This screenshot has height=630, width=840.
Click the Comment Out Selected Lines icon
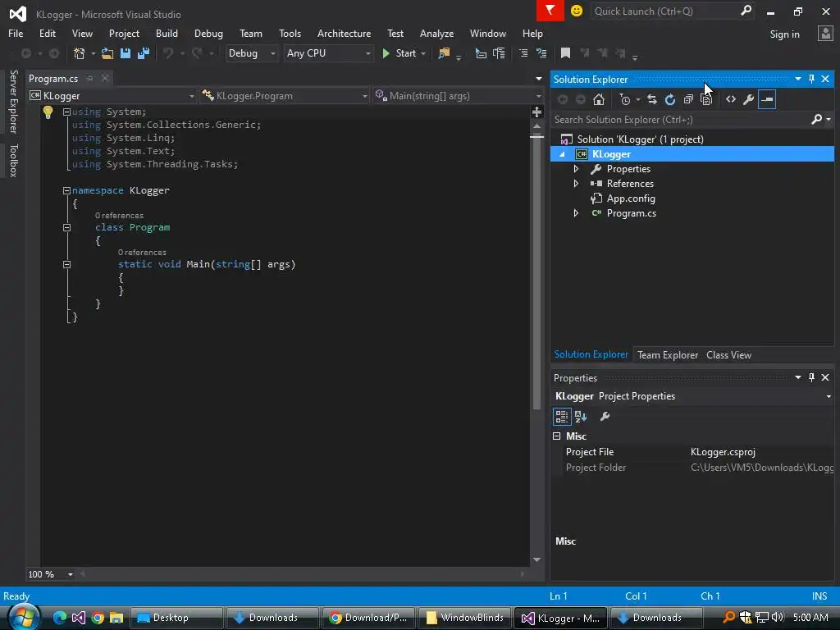click(x=523, y=53)
